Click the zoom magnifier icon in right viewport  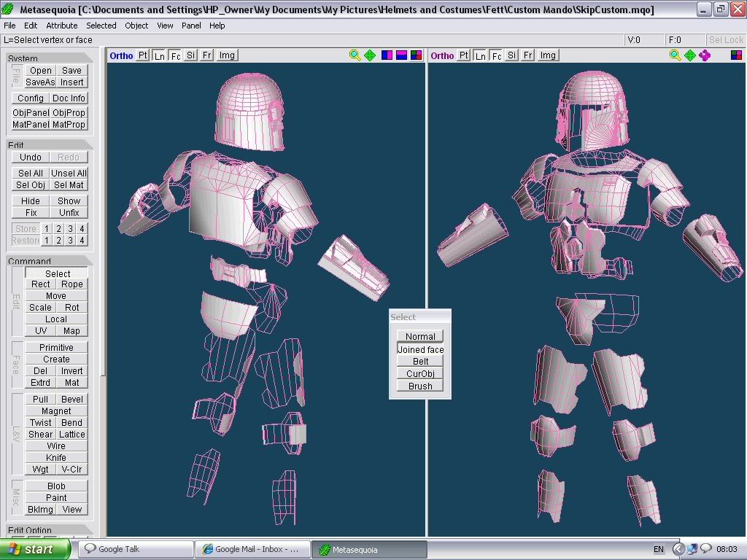675,55
